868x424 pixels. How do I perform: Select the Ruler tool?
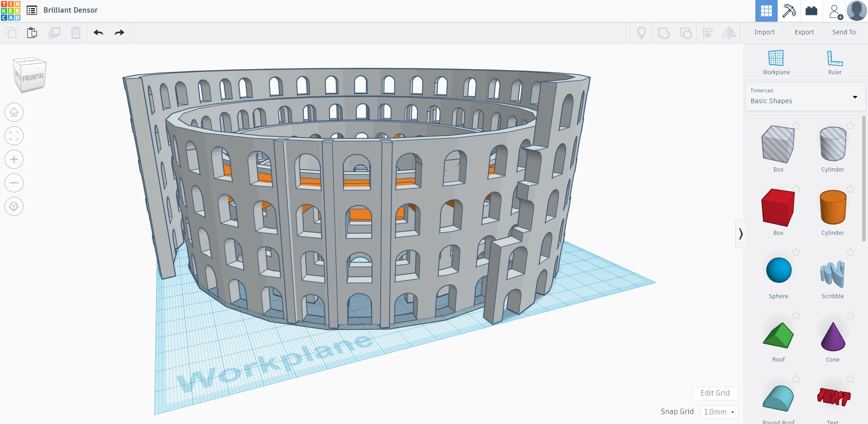click(x=835, y=62)
